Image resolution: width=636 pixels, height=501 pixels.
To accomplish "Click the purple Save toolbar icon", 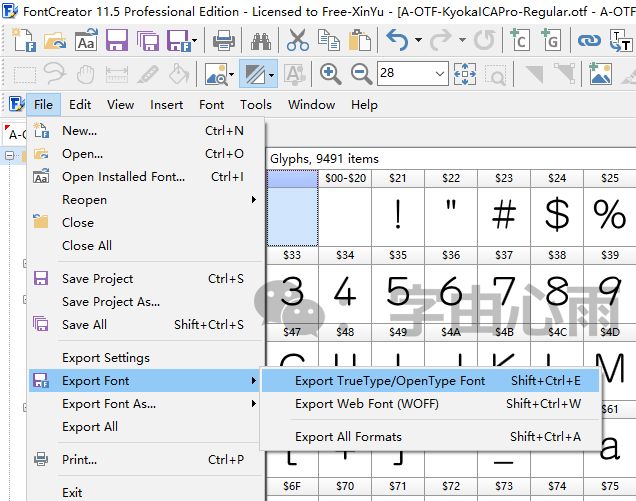I will click(x=117, y=40).
